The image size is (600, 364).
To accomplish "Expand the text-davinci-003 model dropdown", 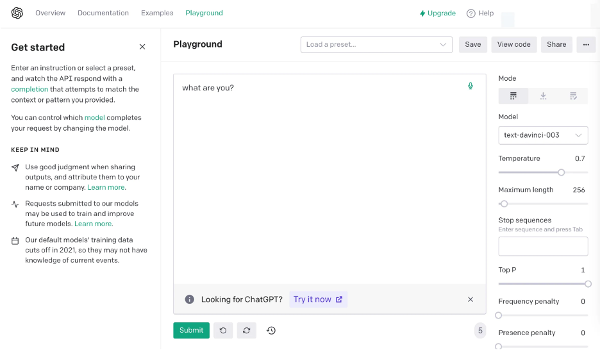I will (x=543, y=135).
